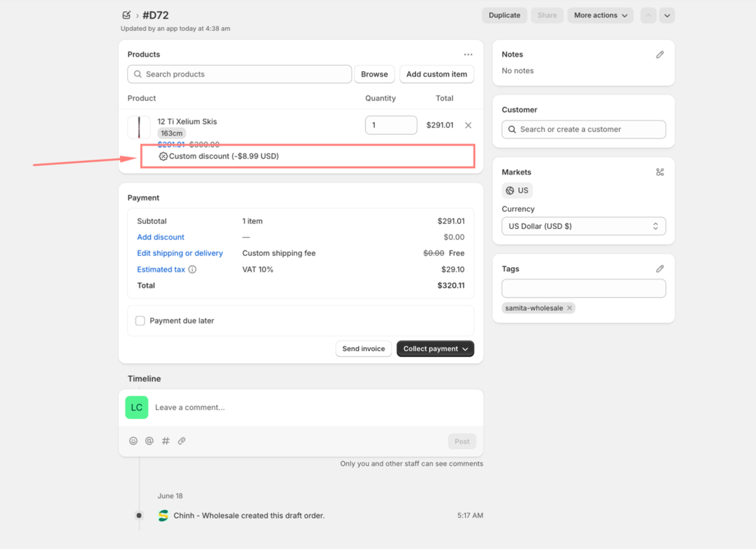This screenshot has width=756, height=549.
Task: Click the draft orders breadcrumb icon
Action: [x=126, y=15]
